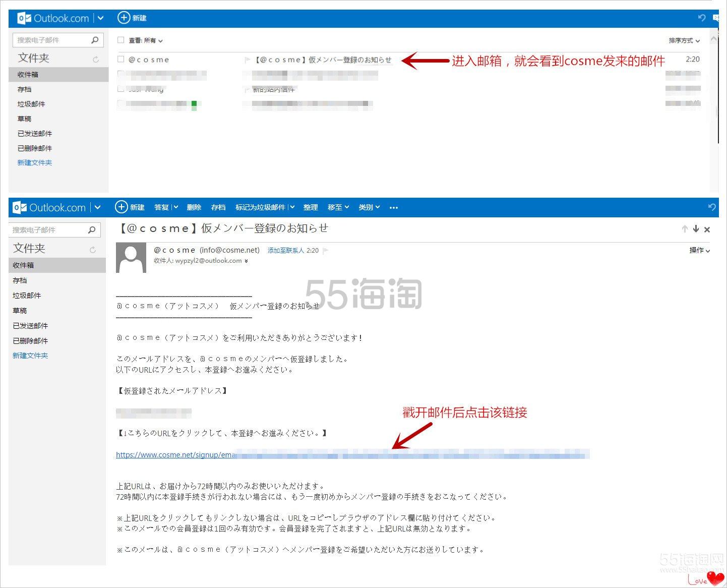Click time 2:20 on @cosme inbox row
This screenshot has height=588, width=727.
(x=693, y=59)
